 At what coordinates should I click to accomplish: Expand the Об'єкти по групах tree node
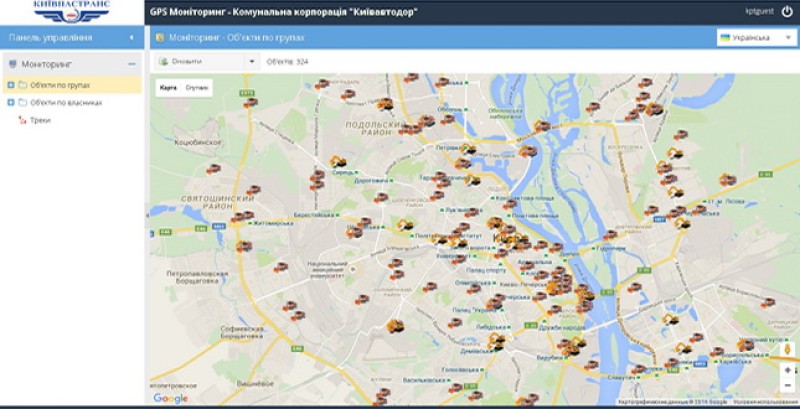point(11,85)
